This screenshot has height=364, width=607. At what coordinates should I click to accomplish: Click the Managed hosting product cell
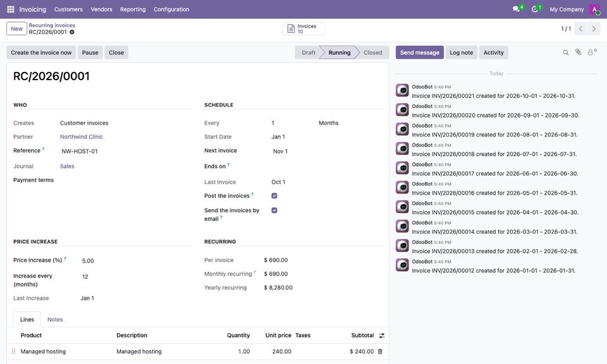tap(66, 351)
